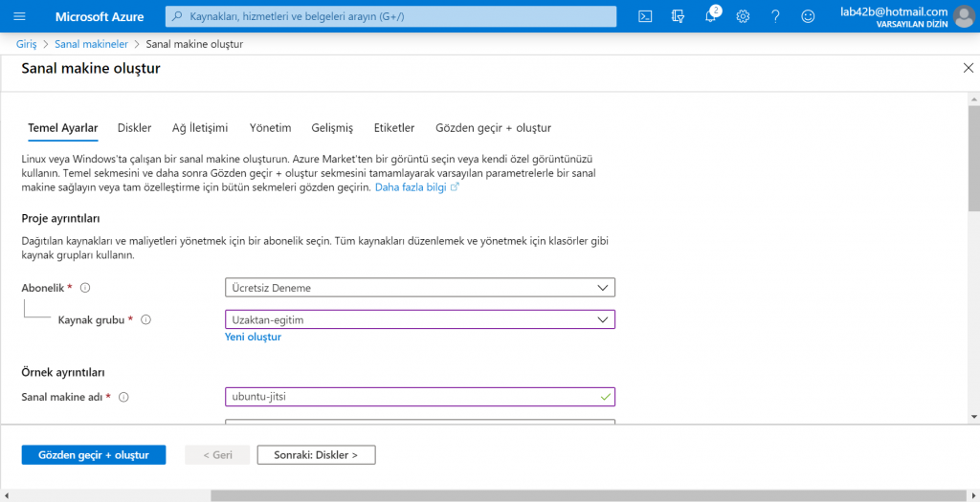The image size is (980, 502).
Task: Show info tooltip for Sanal makine adı
Action: (123, 397)
